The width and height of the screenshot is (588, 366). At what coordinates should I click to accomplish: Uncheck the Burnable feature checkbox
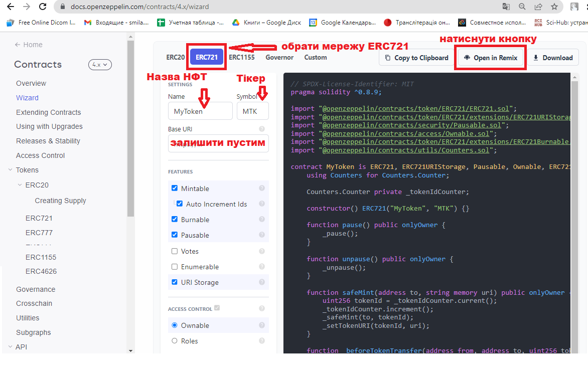[175, 220]
